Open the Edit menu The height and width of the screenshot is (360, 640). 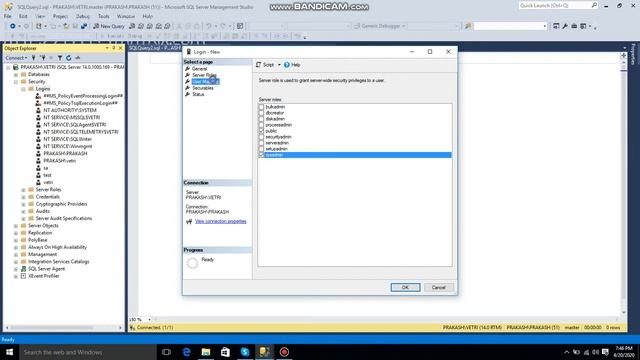(23, 16)
